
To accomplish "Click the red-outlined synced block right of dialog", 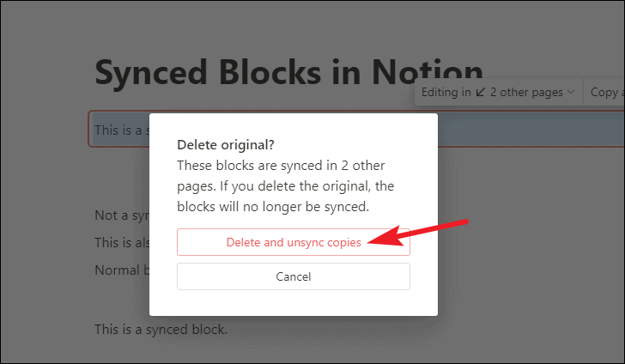I will (531, 130).
